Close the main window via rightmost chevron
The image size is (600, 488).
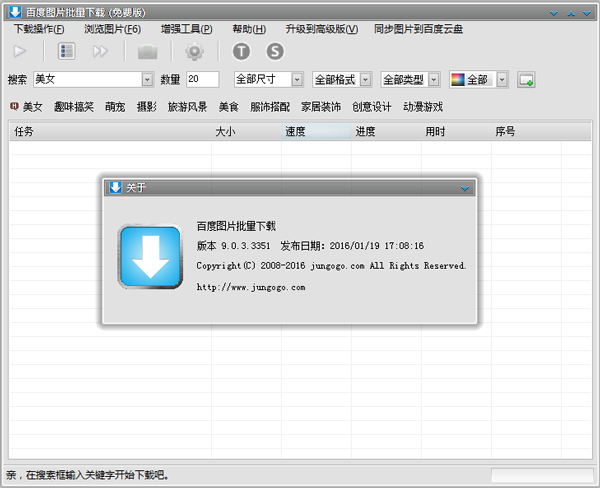pyautogui.click(x=587, y=13)
